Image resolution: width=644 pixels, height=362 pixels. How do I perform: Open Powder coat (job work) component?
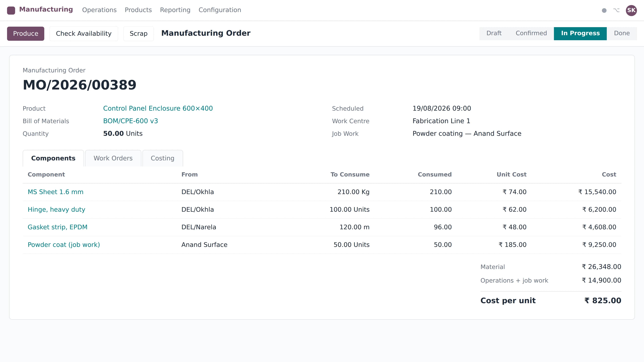[x=64, y=245]
